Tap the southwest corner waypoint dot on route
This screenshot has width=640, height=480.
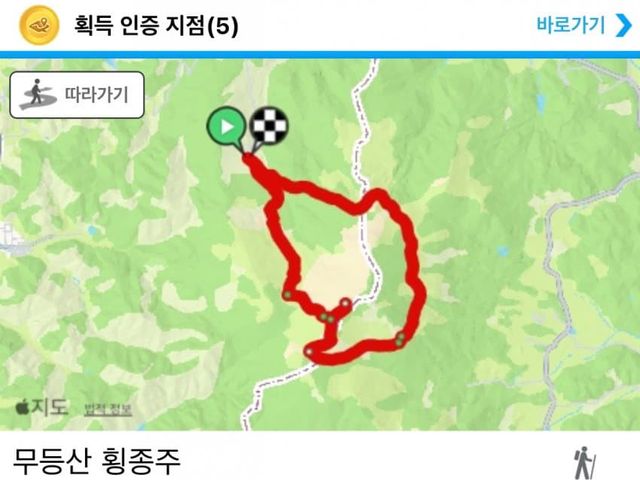309,351
